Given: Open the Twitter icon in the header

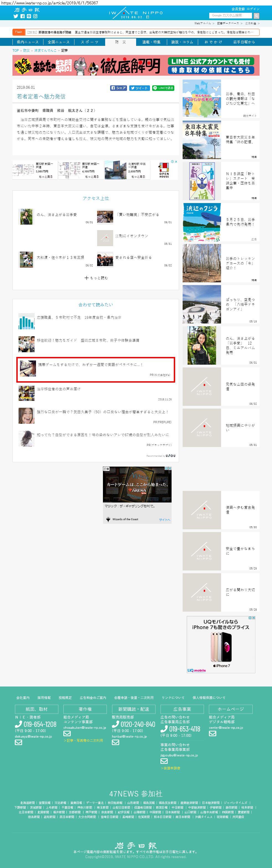Looking at the screenshot, I should tap(15, 16).
